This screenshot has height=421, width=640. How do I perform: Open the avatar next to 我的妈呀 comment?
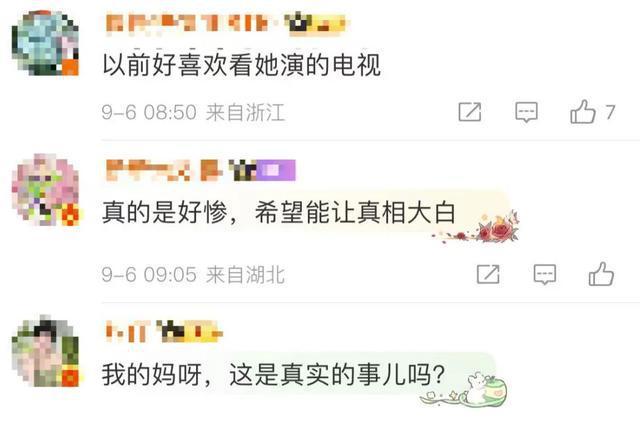point(45,351)
